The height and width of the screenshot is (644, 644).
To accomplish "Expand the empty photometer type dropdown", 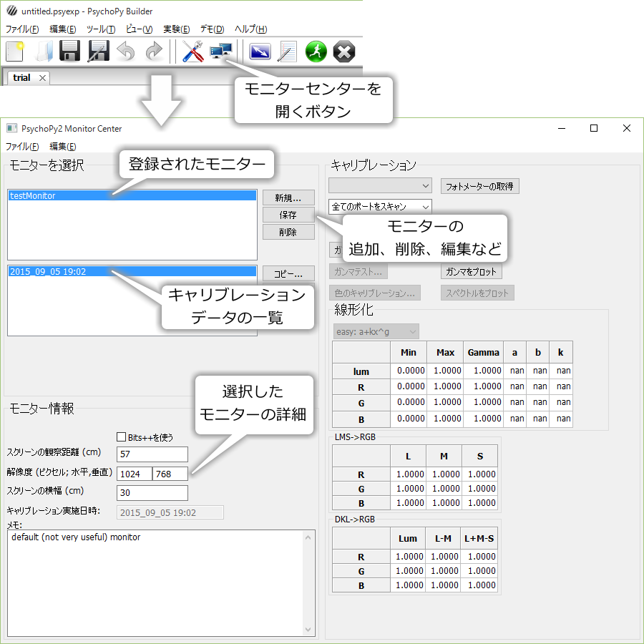I will (380, 186).
